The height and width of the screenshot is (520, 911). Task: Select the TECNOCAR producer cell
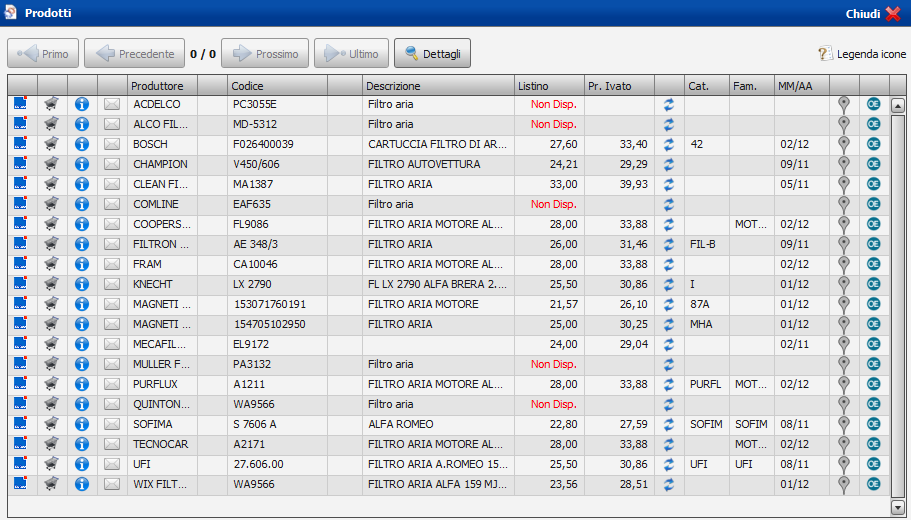coord(163,444)
